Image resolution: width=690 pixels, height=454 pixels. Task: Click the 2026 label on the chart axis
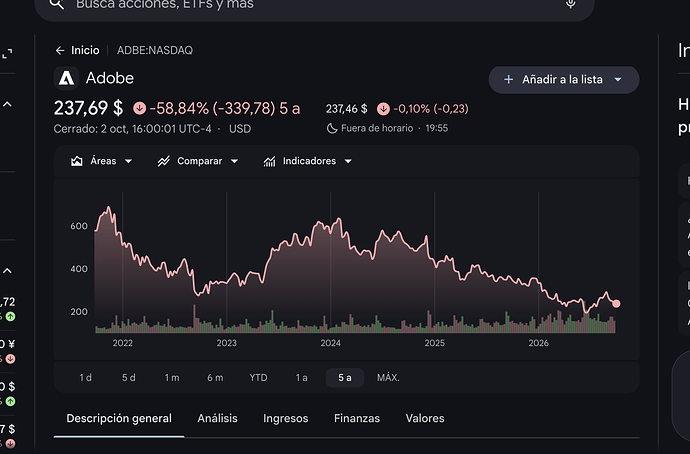coord(539,343)
